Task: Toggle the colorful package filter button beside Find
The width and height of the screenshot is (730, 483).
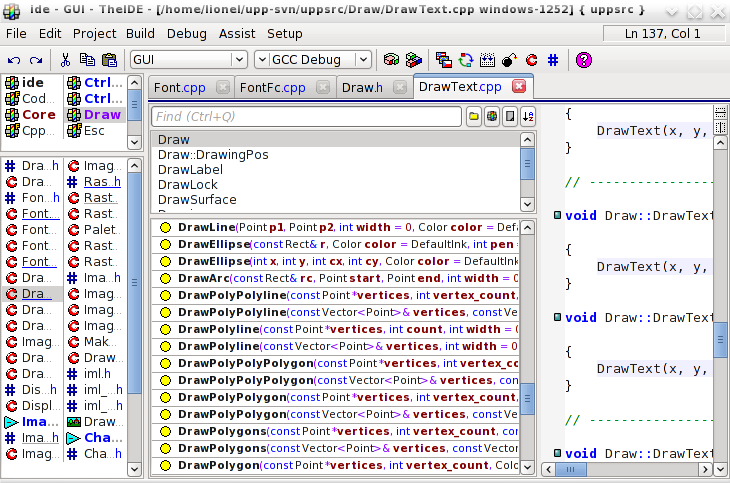Action: [x=492, y=117]
